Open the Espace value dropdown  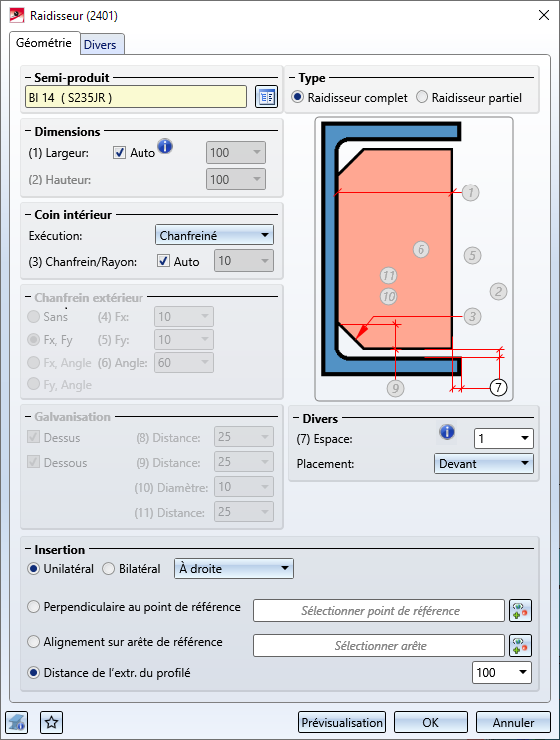(x=504, y=439)
